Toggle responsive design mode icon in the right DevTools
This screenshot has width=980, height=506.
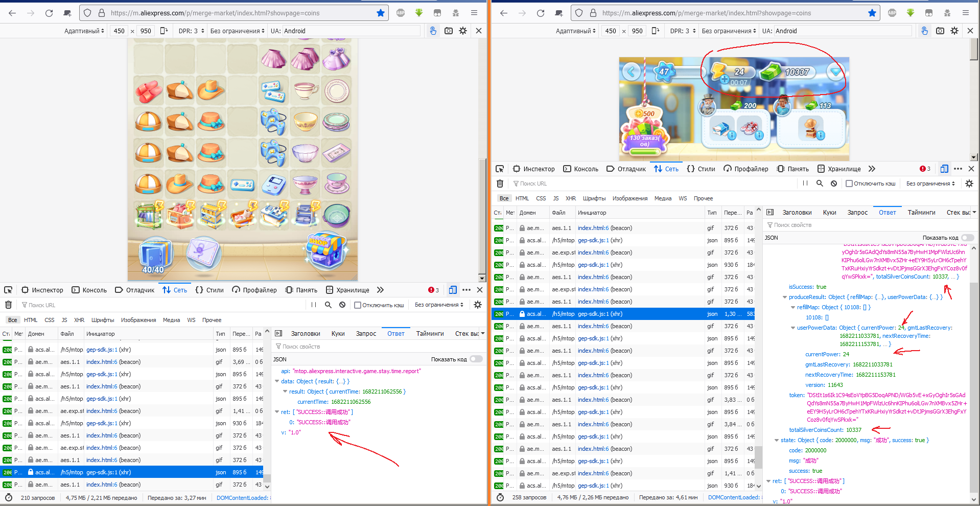[944, 169]
